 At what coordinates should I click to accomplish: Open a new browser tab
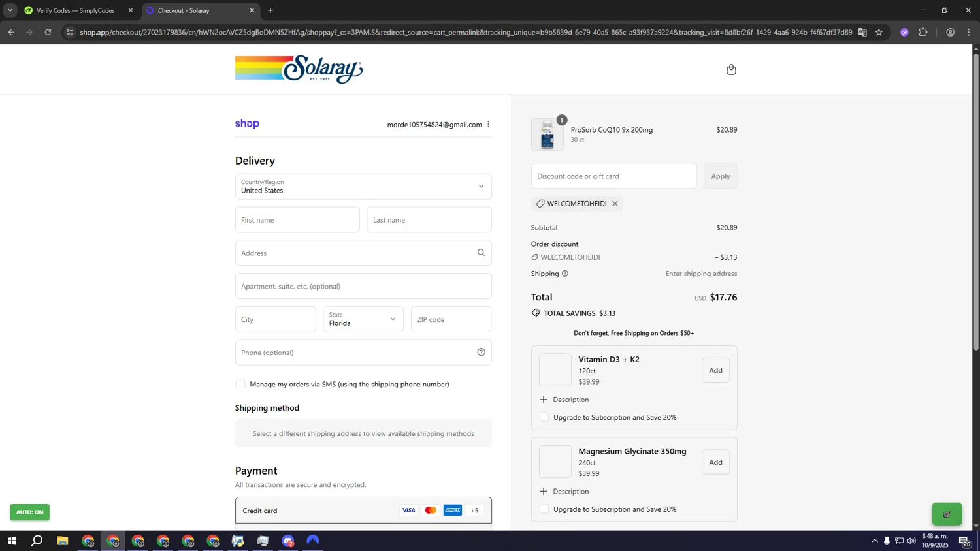click(x=270, y=10)
